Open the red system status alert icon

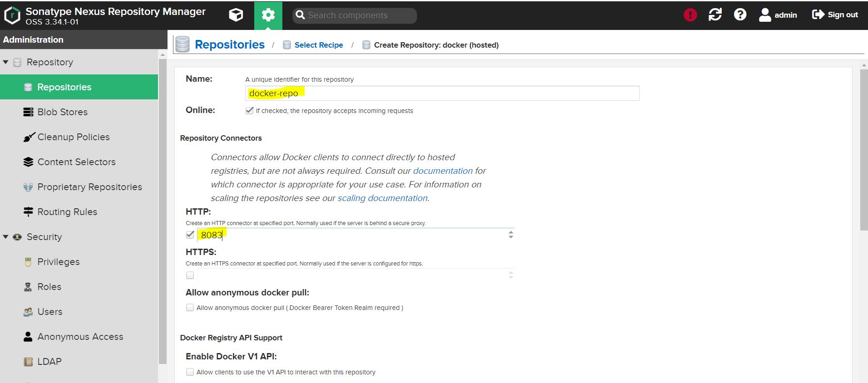click(690, 15)
